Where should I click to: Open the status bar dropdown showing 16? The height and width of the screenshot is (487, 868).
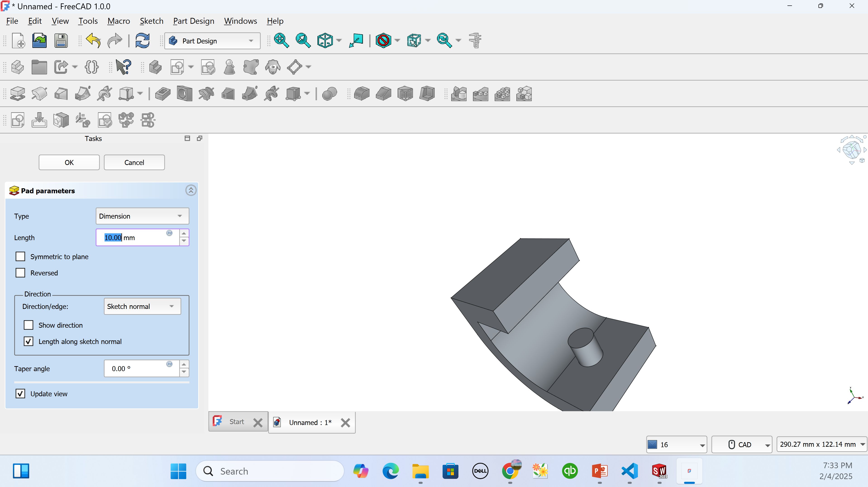pyautogui.click(x=677, y=444)
